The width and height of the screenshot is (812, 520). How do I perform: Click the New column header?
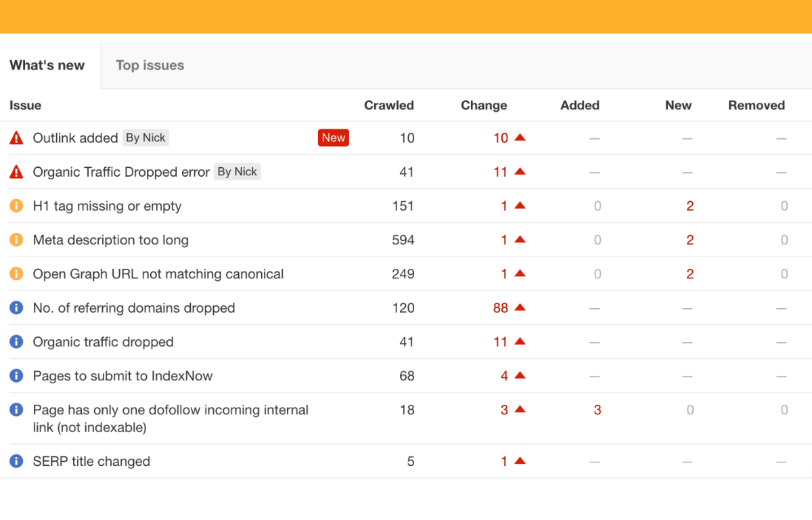[678, 105]
